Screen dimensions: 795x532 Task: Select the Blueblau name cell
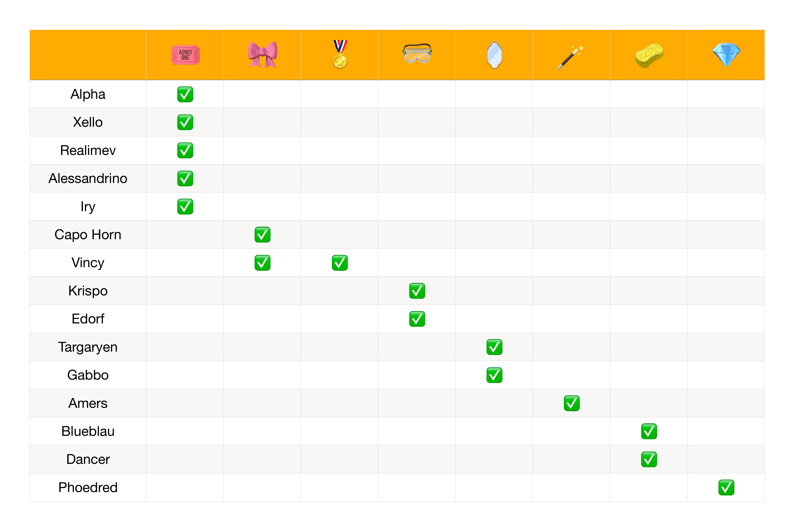[x=88, y=431]
